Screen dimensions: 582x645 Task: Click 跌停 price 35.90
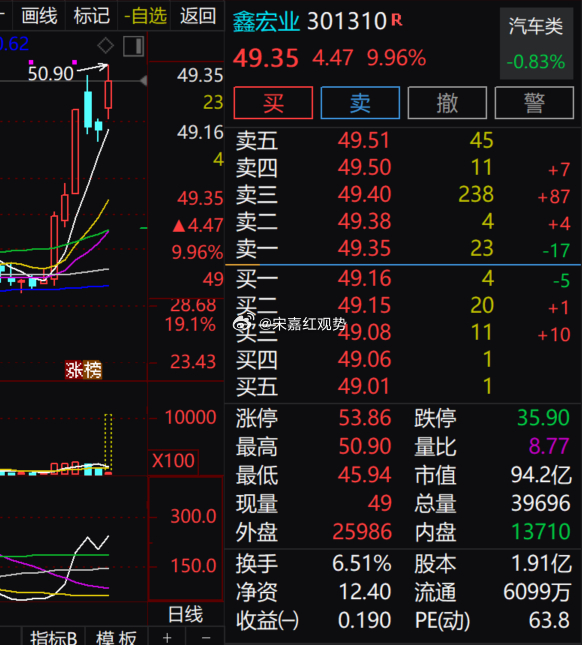(543, 418)
